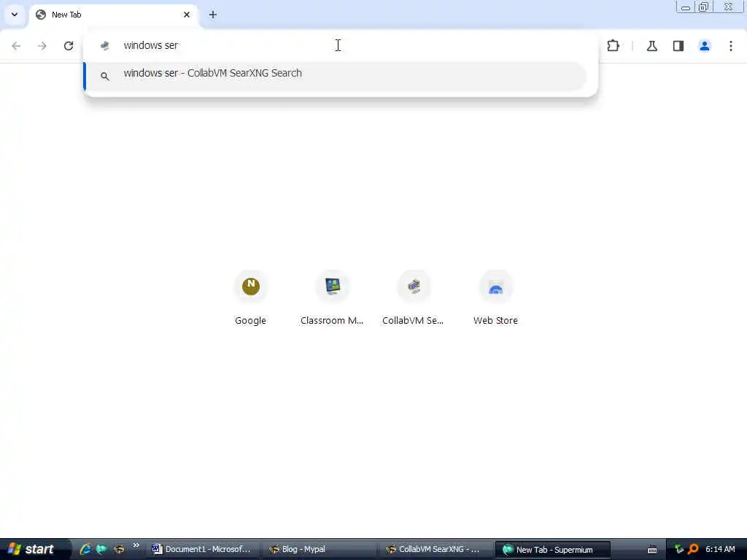Restore down the browser window
747x560 pixels.
click(704, 7)
